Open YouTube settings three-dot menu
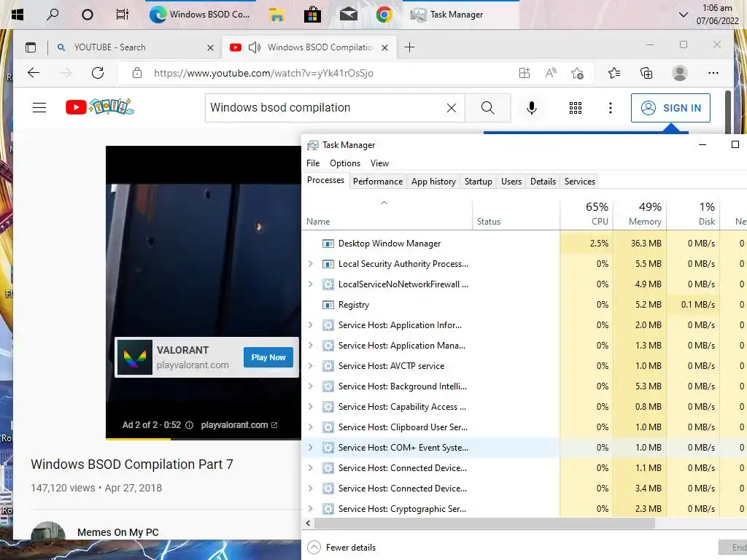 point(611,108)
